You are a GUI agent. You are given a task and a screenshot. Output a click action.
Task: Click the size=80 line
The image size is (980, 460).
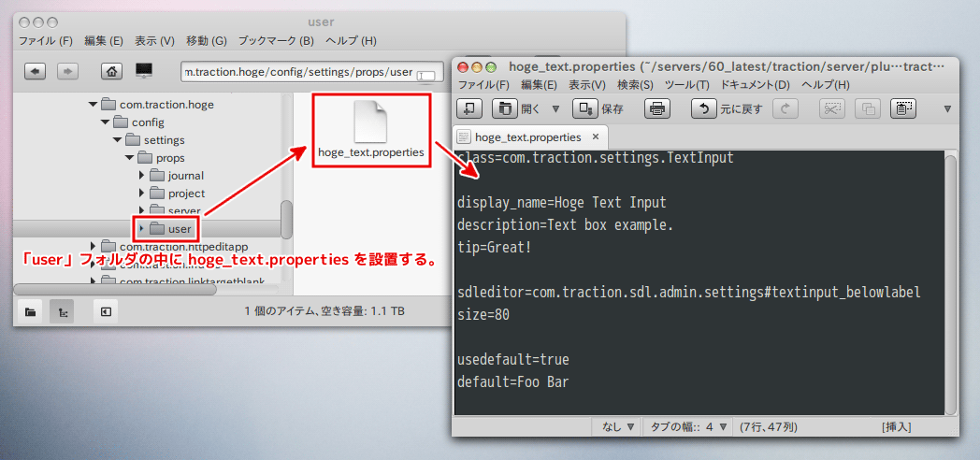[483, 315]
